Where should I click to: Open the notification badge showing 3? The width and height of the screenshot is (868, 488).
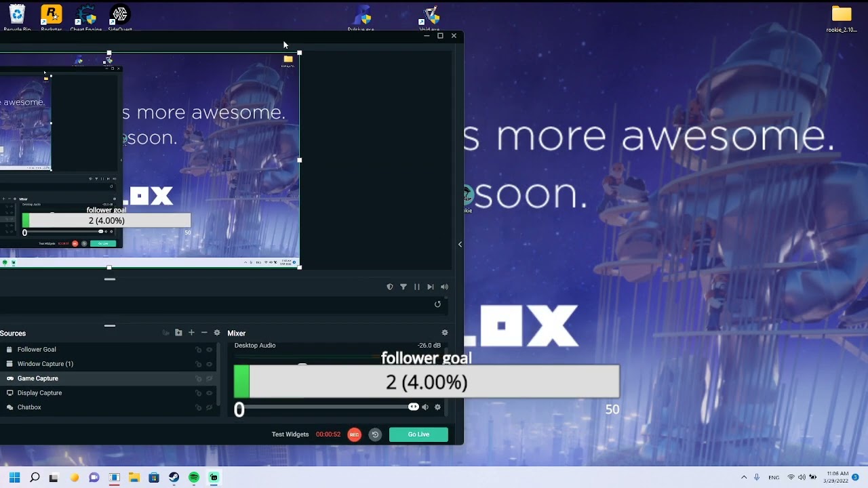click(856, 477)
